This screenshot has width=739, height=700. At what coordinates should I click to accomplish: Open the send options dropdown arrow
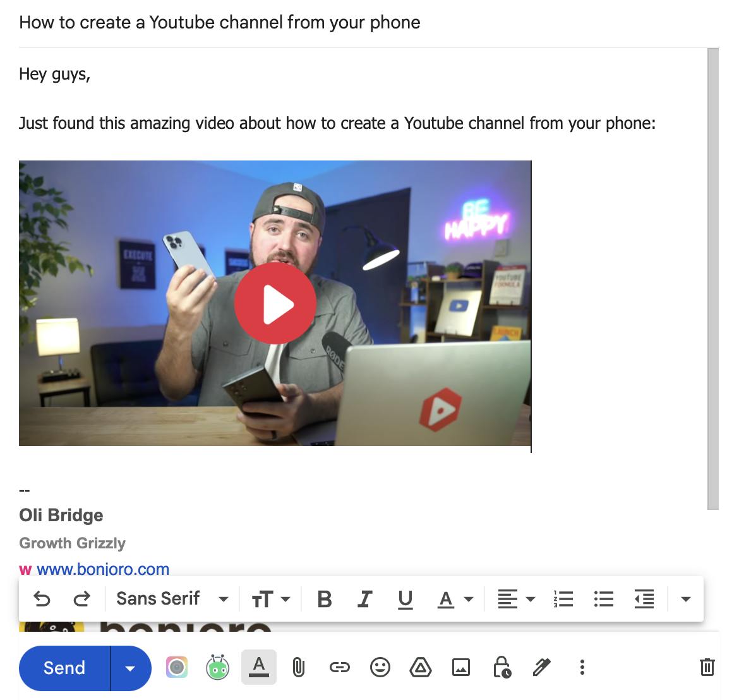coord(131,668)
